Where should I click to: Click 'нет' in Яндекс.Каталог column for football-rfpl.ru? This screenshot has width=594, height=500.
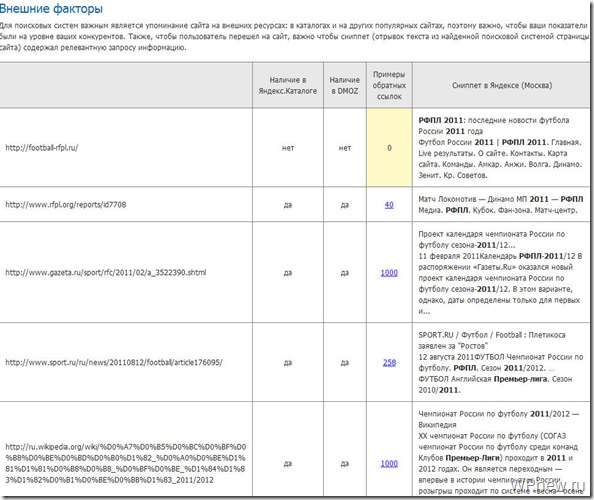pyautogui.click(x=288, y=148)
